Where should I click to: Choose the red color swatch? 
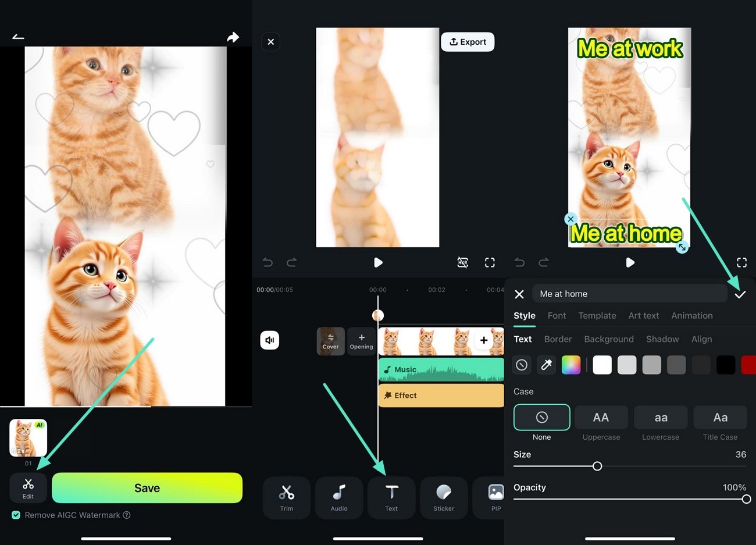749,365
